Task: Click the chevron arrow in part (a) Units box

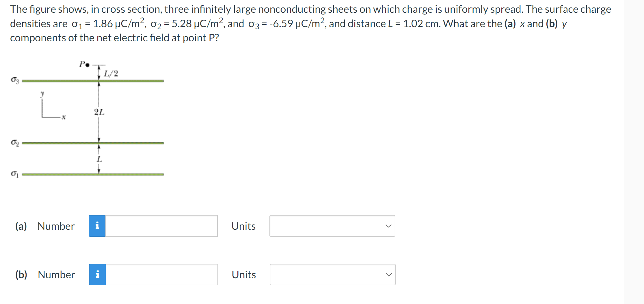Action: [x=388, y=226]
